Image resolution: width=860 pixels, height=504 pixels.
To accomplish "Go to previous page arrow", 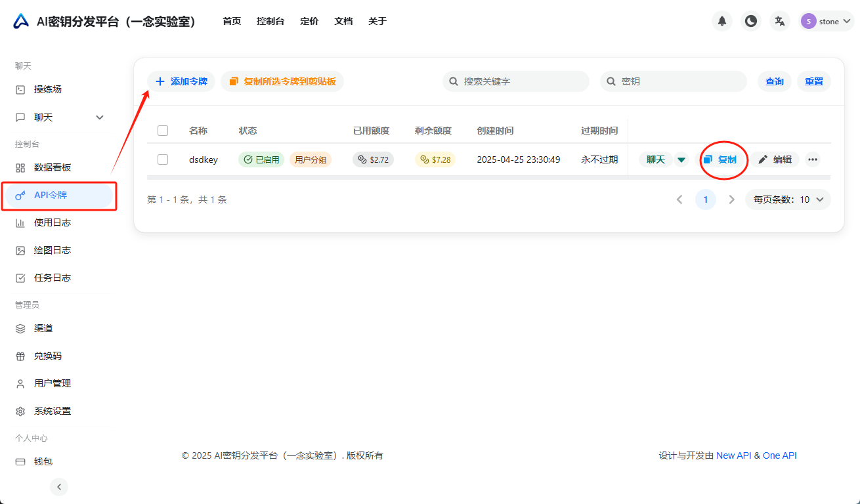I will click(x=679, y=199).
